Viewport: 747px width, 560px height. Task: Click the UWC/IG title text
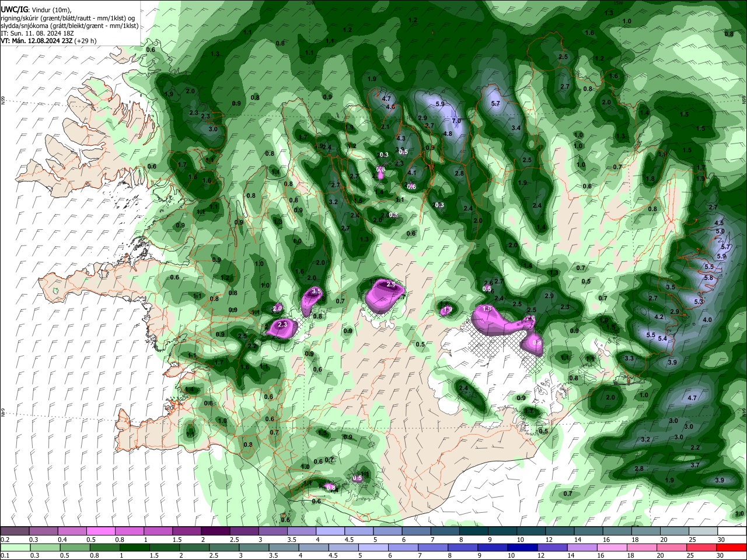pos(15,10)
